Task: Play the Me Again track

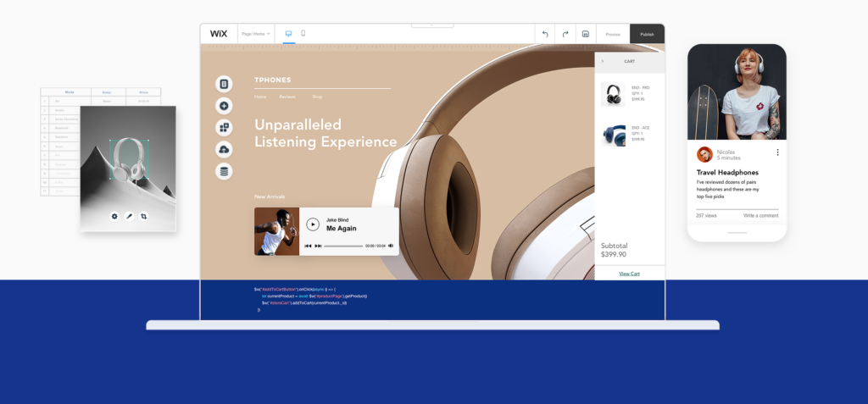Action: coord(313,224)
